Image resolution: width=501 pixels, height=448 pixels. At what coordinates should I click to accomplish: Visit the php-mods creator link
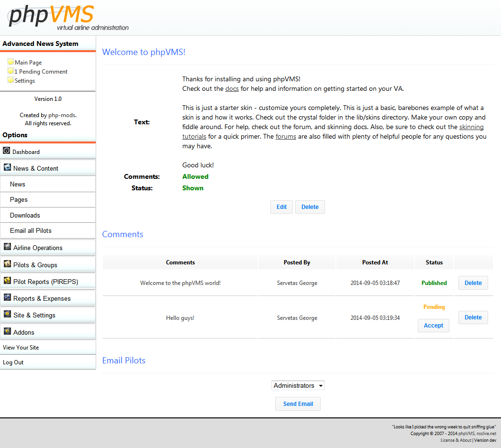pos(62,115)
